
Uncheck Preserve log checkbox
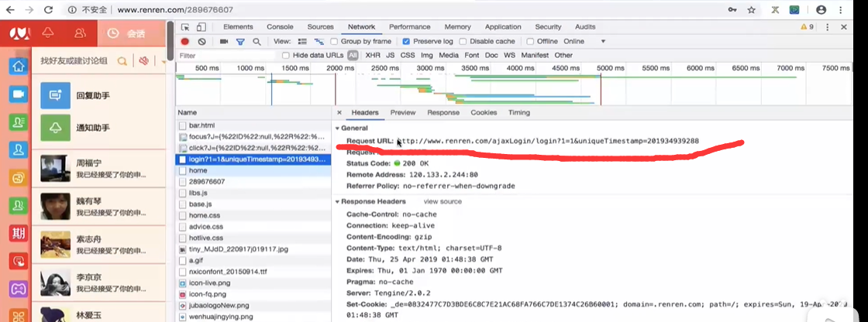pos(406,42)
